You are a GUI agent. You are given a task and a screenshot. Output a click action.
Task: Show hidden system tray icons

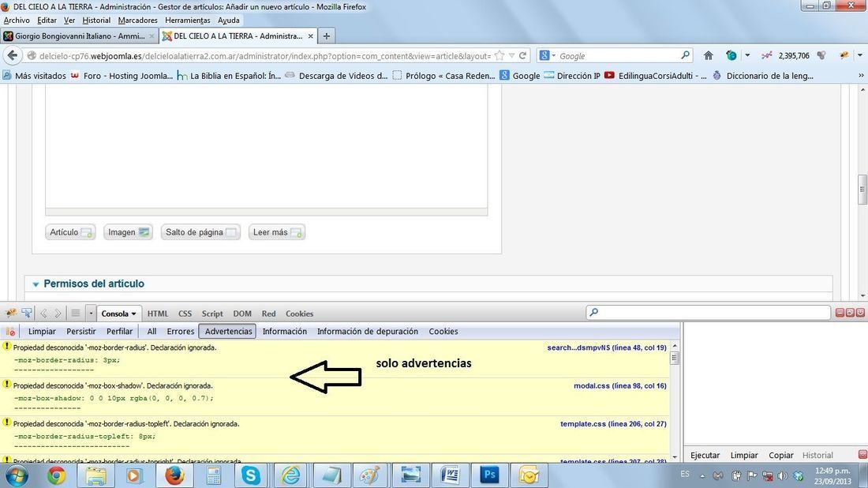(702, 475)
